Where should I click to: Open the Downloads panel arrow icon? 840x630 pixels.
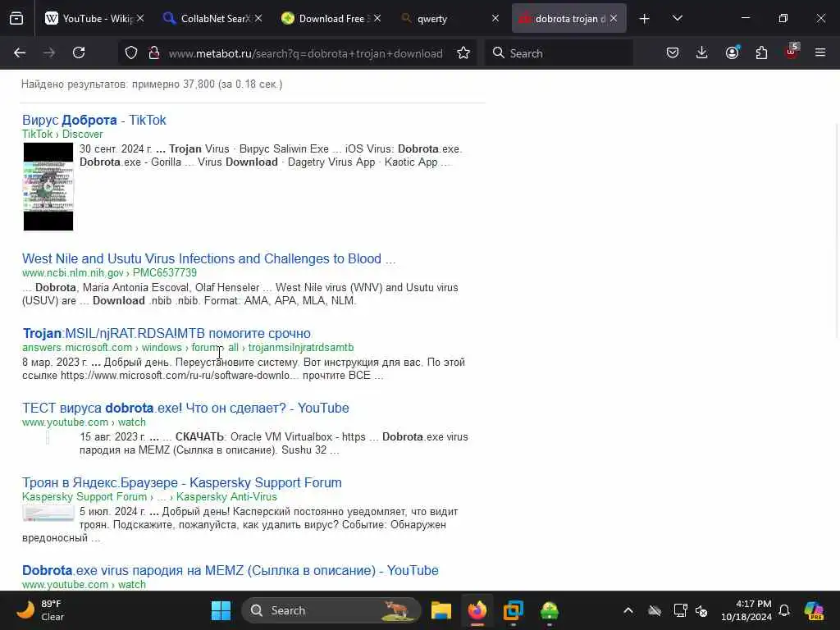(702, 52)
